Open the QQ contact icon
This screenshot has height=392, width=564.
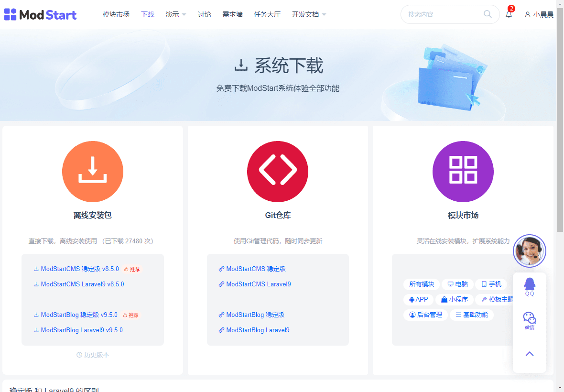tap(530, 287)
